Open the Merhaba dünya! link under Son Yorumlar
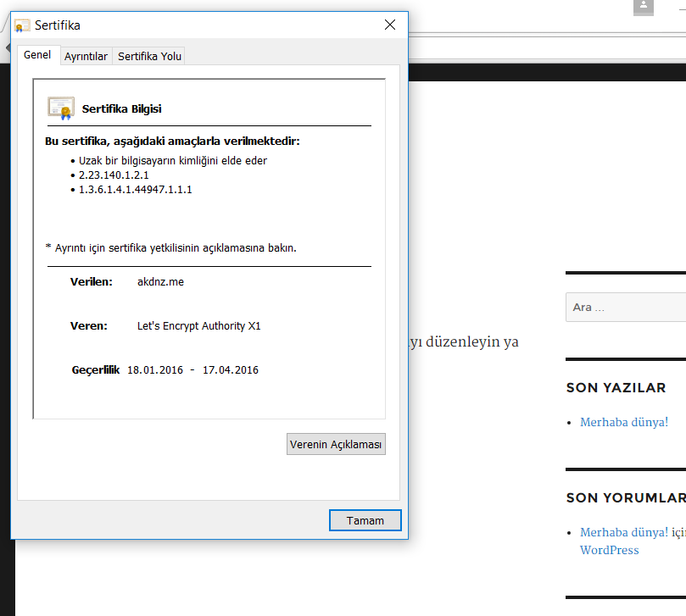Viewport: 686px width, 616px height. click(624, 532)
